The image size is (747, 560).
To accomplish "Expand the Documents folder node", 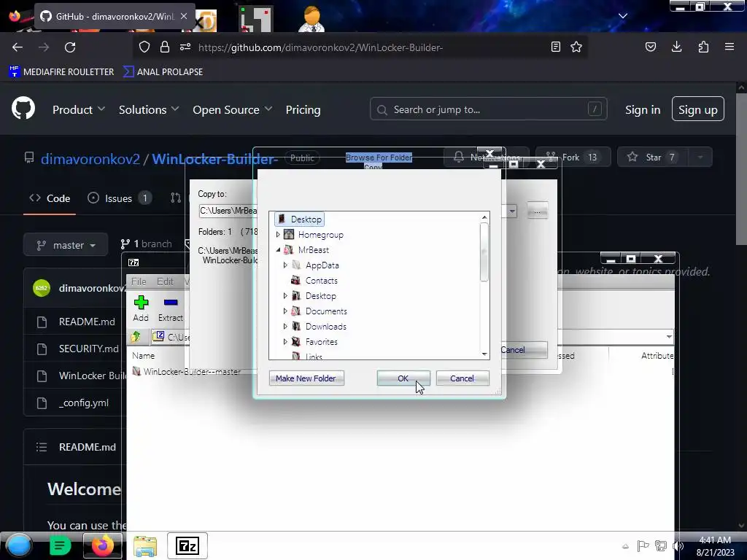I will point(285,311).
